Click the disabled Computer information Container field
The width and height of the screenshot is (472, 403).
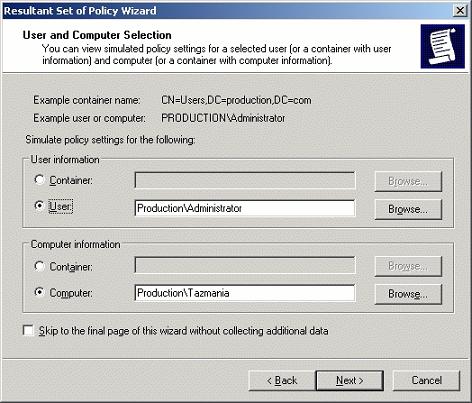(245, 265)
